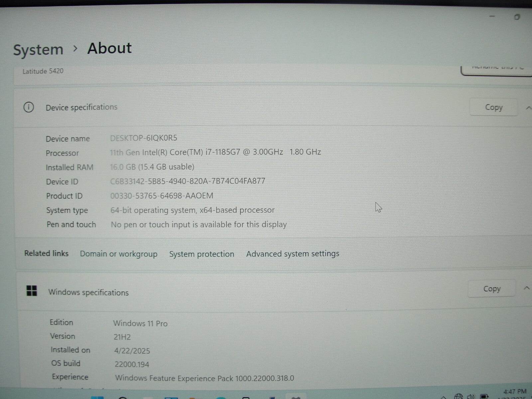Screen dimensions: 532x399
Task: Click the System breadcrumb link
Action: click(38, 49)
